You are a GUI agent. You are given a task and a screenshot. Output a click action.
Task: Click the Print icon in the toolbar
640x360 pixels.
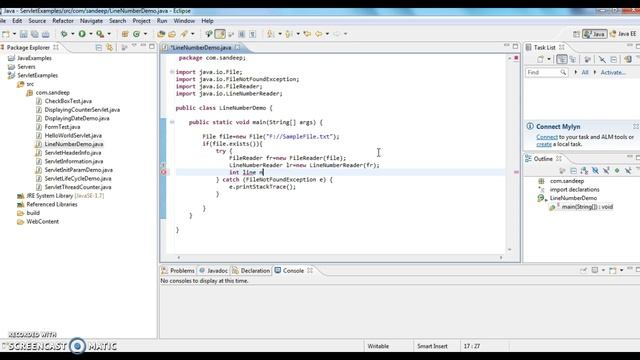coord(46,34)
